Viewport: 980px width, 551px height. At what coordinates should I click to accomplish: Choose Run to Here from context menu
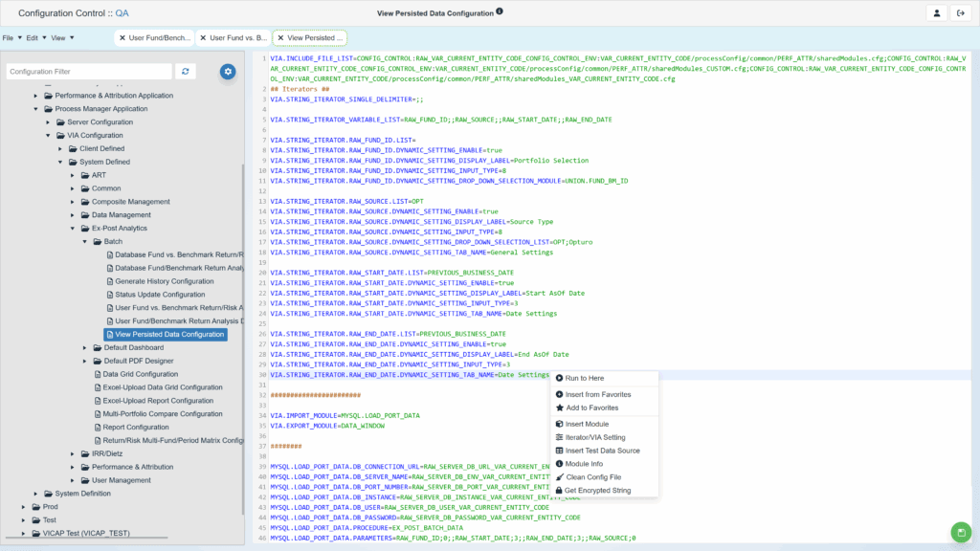click(x=584, y=378)
